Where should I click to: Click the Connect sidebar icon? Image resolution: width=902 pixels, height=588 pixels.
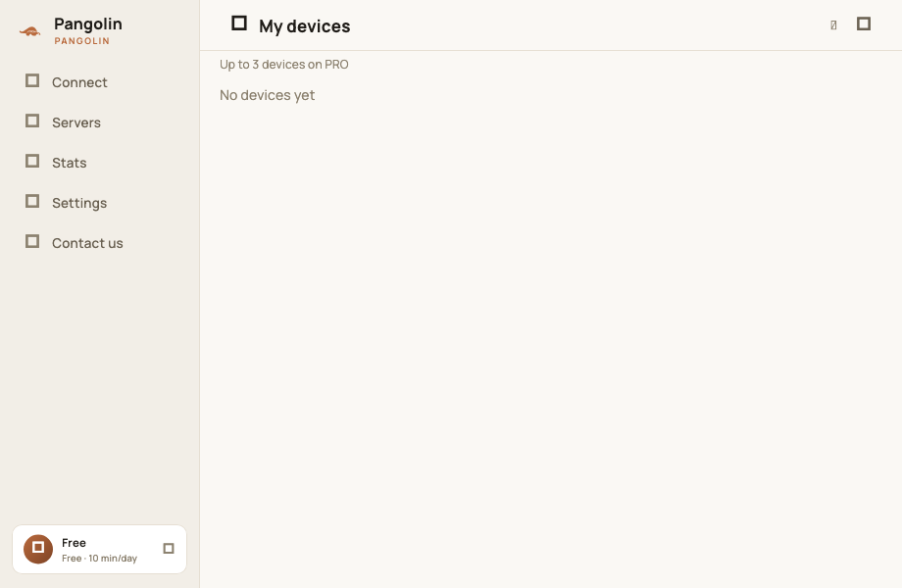32,80
